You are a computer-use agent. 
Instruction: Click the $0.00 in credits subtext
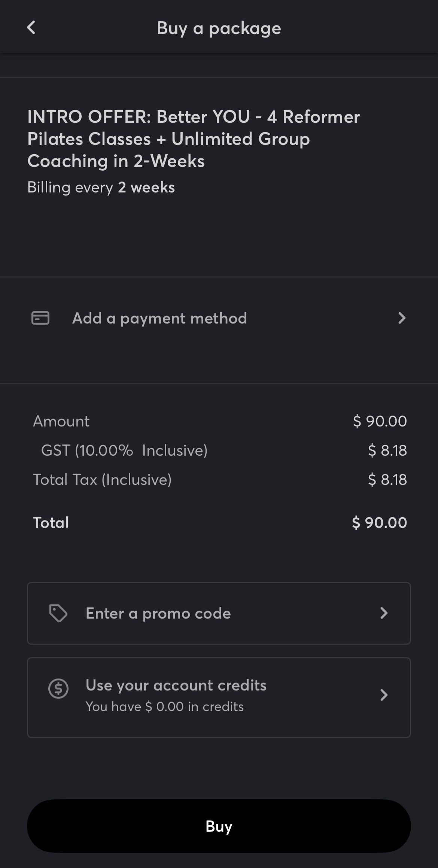click(164, 707)
